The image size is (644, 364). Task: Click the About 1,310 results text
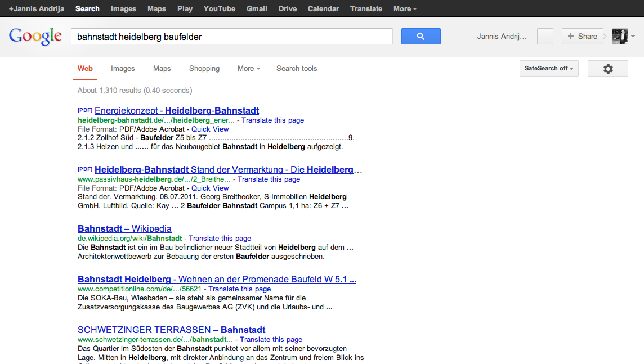[x=135, y=90]
